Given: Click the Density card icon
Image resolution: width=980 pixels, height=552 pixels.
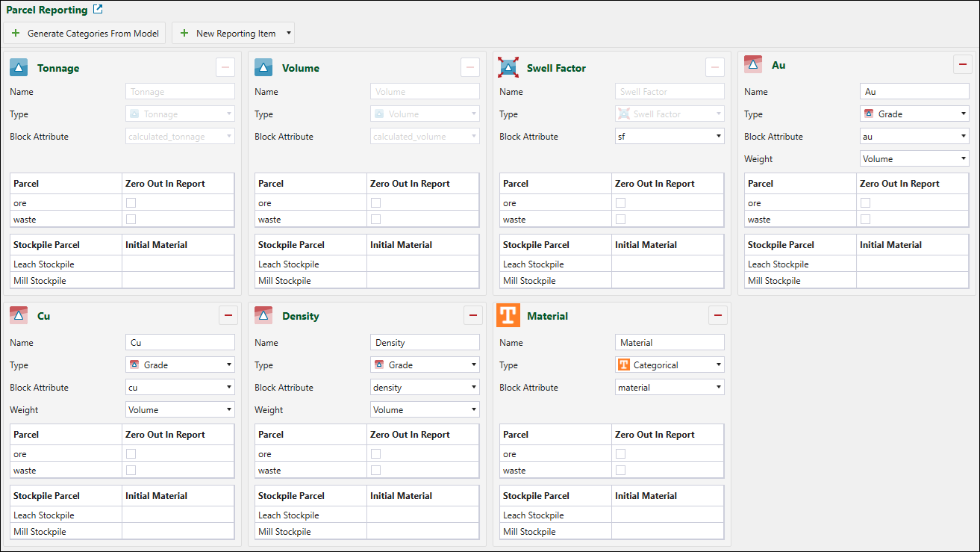Looking at the screenshot, I should pos(263,315).
